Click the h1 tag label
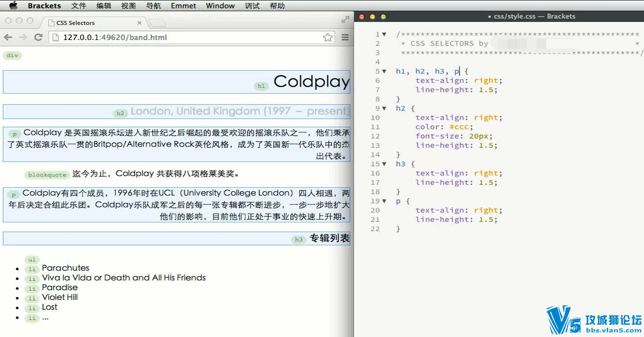 [261, 86]
